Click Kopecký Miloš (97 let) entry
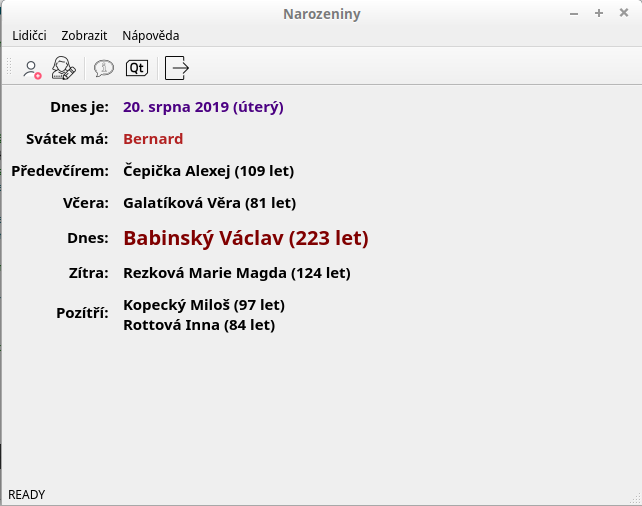Screen dimensions: 642x506 click(204, 305)
